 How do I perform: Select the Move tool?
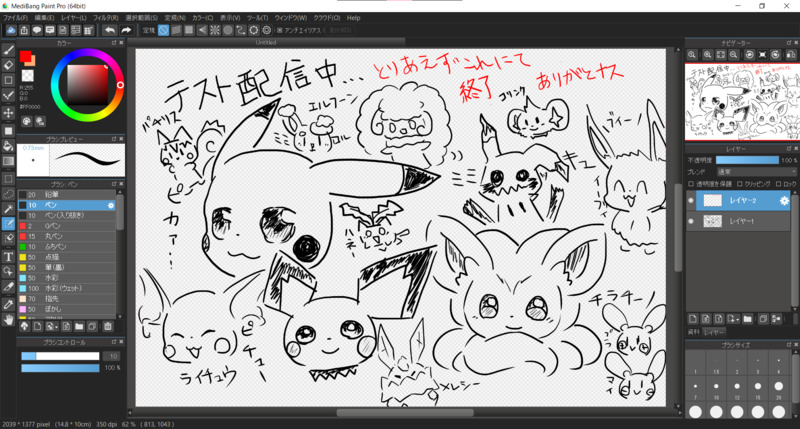(x=8, y=112)
